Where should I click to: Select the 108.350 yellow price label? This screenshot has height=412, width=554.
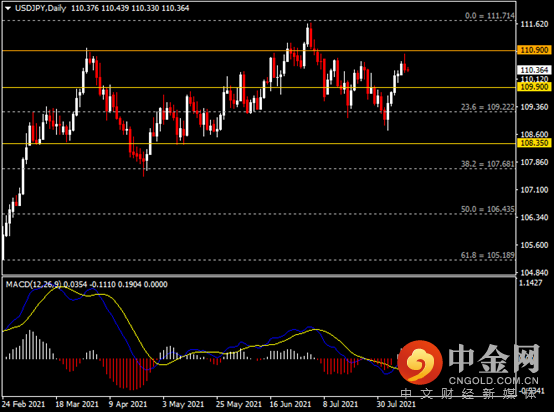[534, 143]
